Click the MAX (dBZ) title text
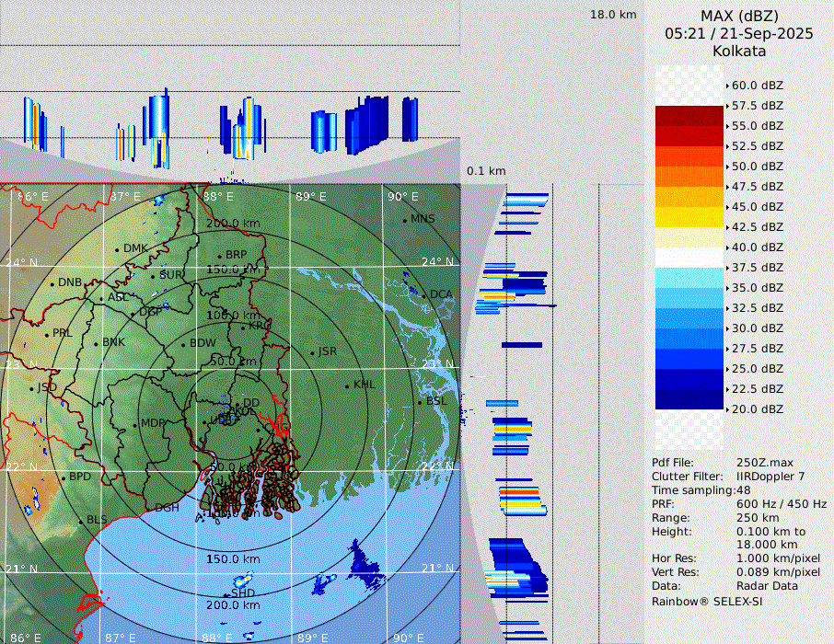This screenshot has width=834, height=644. coord(739,16)
